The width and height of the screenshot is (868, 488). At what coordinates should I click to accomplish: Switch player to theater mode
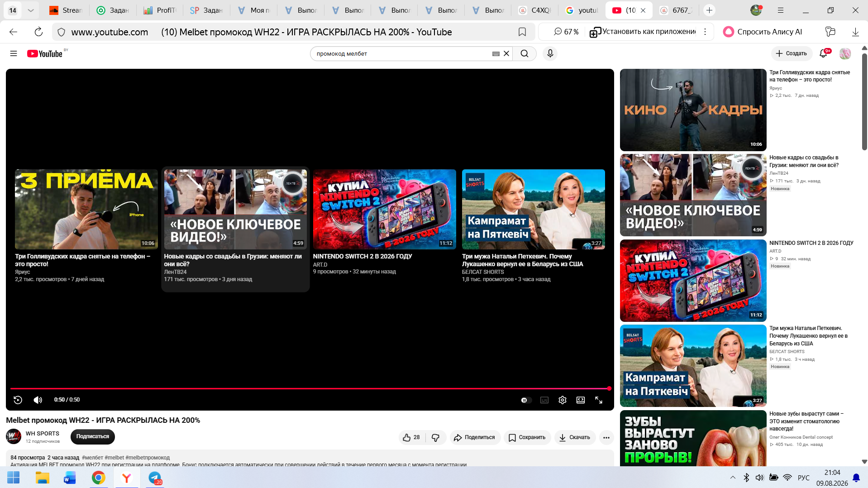[x=581, y=400]
